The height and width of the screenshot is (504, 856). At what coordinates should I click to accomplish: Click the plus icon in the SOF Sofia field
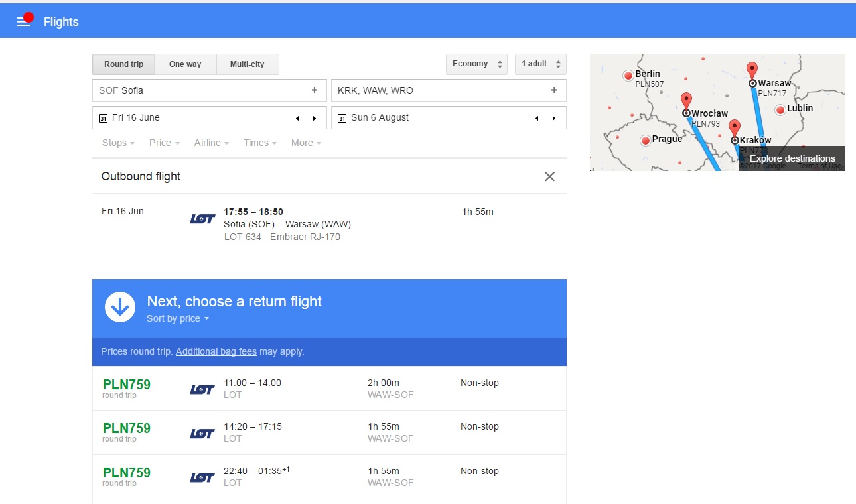pyautogui.click(x=315, y=90)
